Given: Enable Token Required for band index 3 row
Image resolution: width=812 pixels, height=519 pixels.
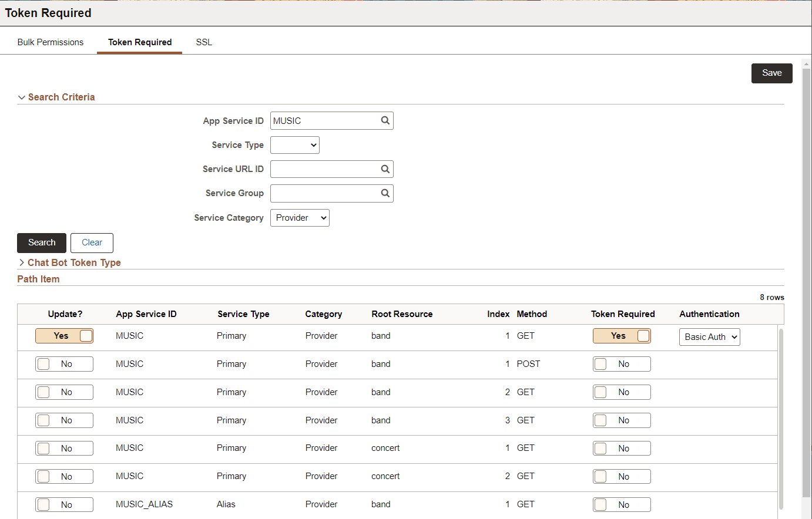Looking at the screenshot, I should [622, 420].
